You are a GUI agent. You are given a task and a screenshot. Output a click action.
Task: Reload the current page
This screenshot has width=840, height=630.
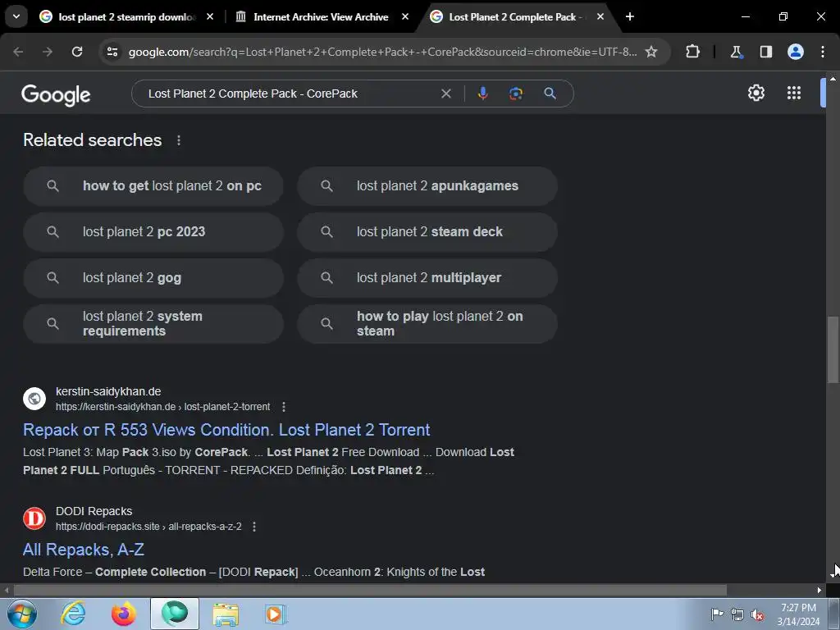77,52
